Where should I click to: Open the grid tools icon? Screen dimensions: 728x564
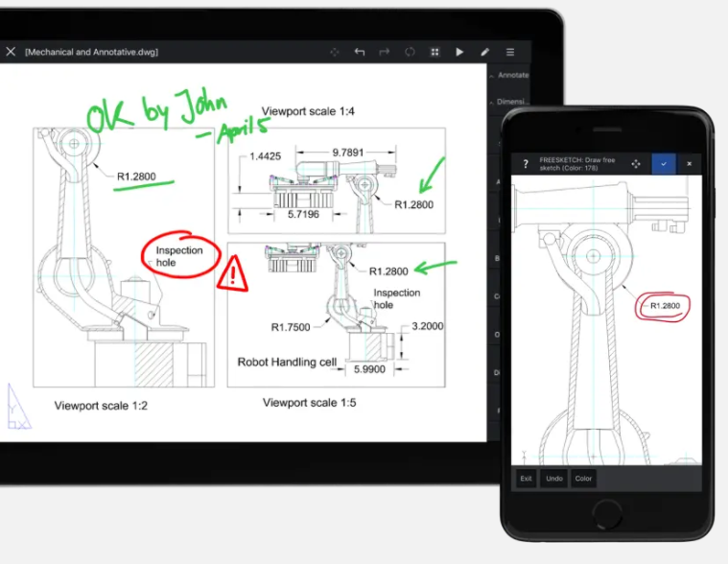pyautogui.click(x=434, y=52)
